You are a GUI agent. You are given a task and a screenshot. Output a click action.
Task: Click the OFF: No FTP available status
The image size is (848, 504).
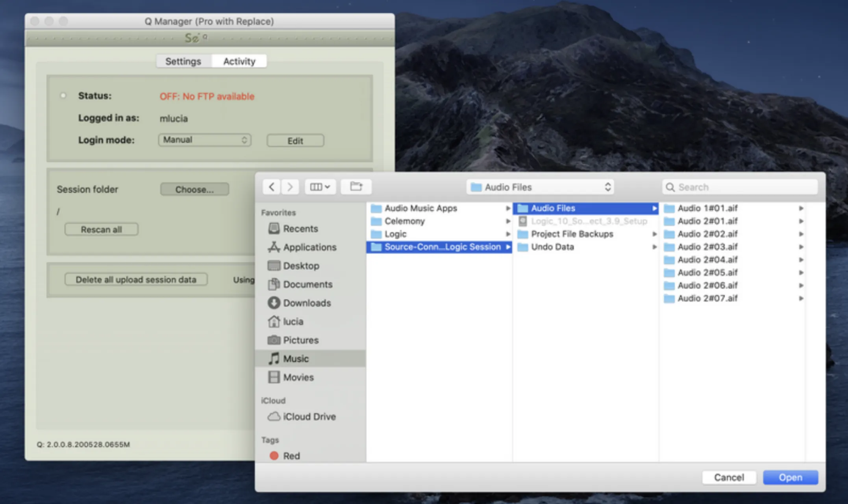coord(207,96)
